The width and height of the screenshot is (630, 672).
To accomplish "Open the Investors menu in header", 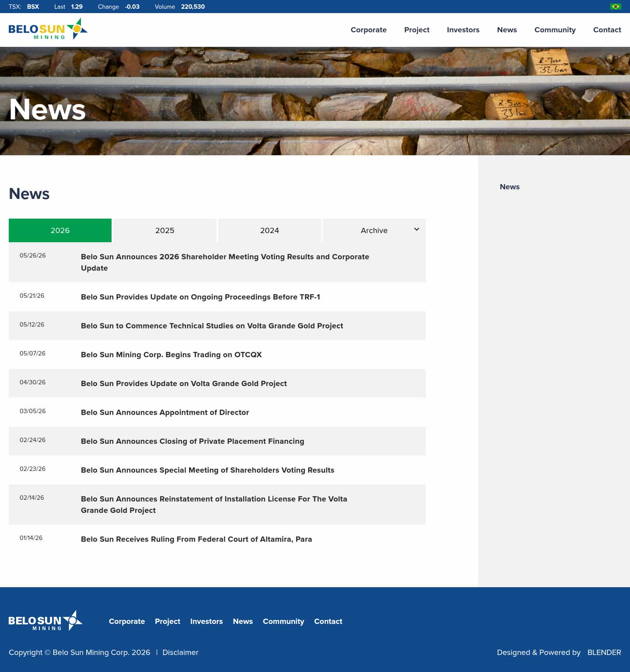I will pyautogui.click(x=463, y=30).
